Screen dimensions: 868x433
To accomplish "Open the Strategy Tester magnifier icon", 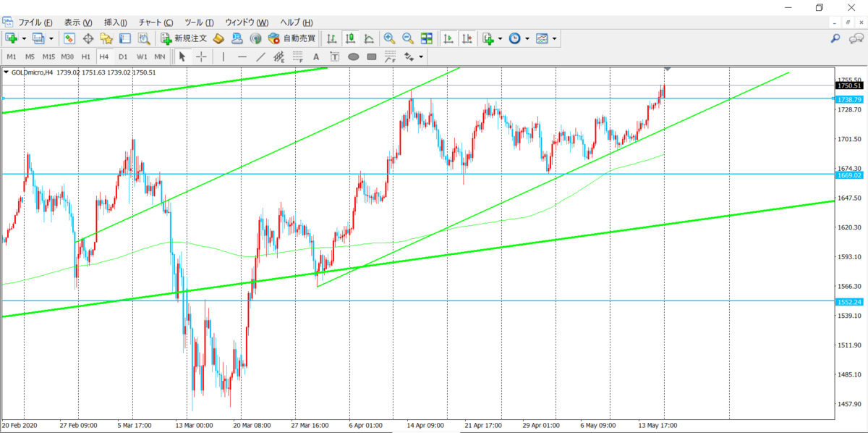I will (143, 38).
